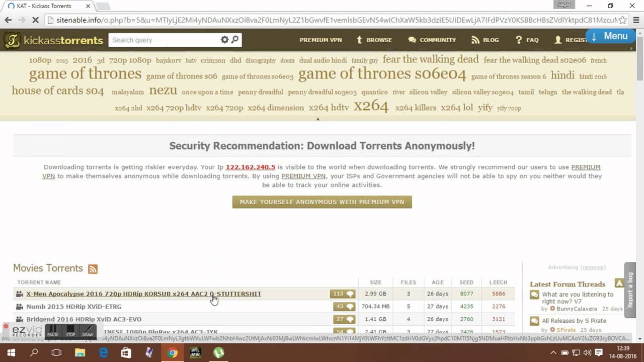The width and height of the screenshot is (644, 362).
Task: Open BunnyCalavera user profile link
Action: tap(577, 309)
